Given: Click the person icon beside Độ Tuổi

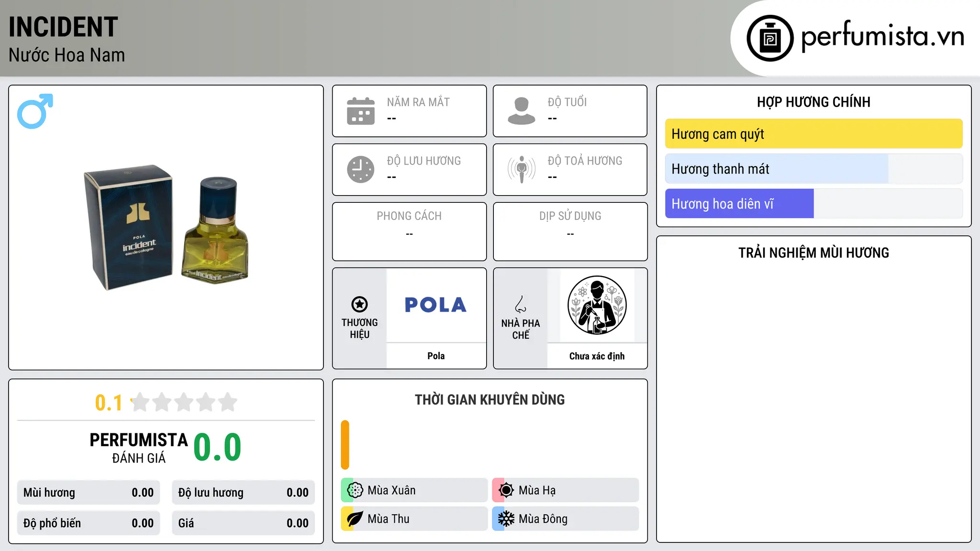Looking at the screenshot, I should pyautogui.click(x=522, y=111).
